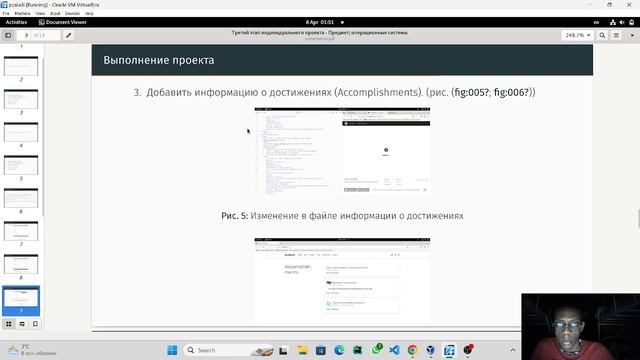Viewport: 640px width, 360px height.
Task: Open VirtualBox Devices menu
Action: (x=72, y=13)
